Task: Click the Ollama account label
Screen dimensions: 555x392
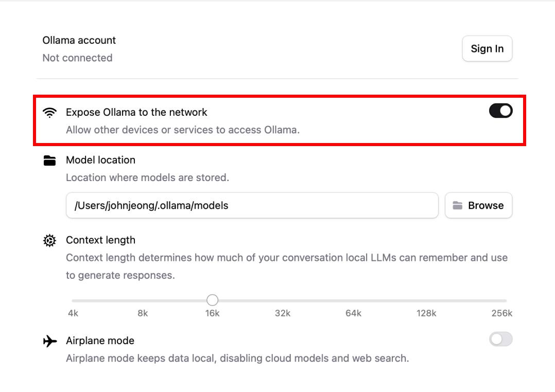Action: (79, 40)
